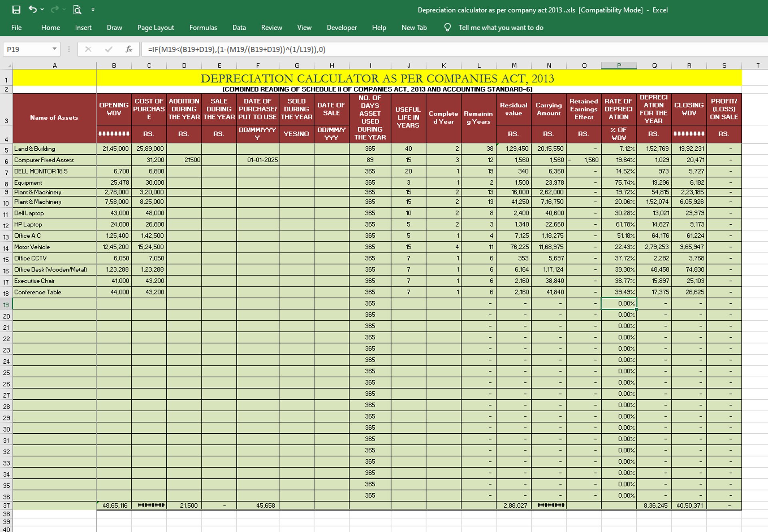Open the File menu
The height and width of the screenshot is (532, 768).
(16, 28)
